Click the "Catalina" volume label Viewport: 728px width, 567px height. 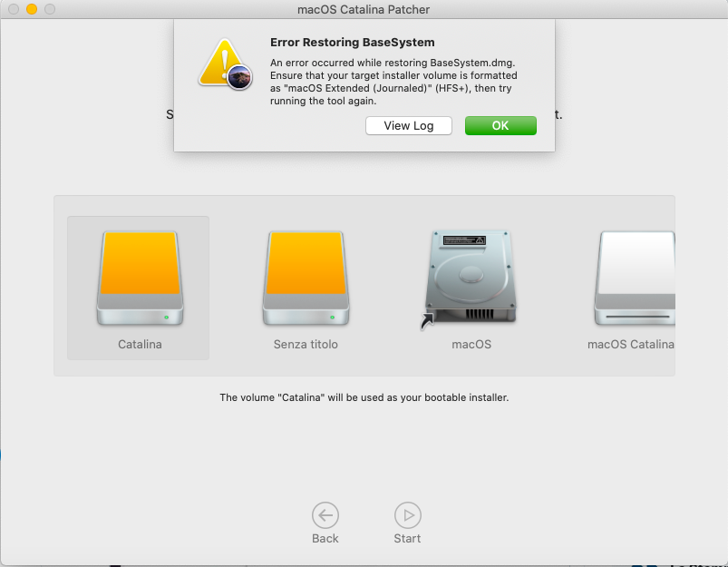[140, 345]
